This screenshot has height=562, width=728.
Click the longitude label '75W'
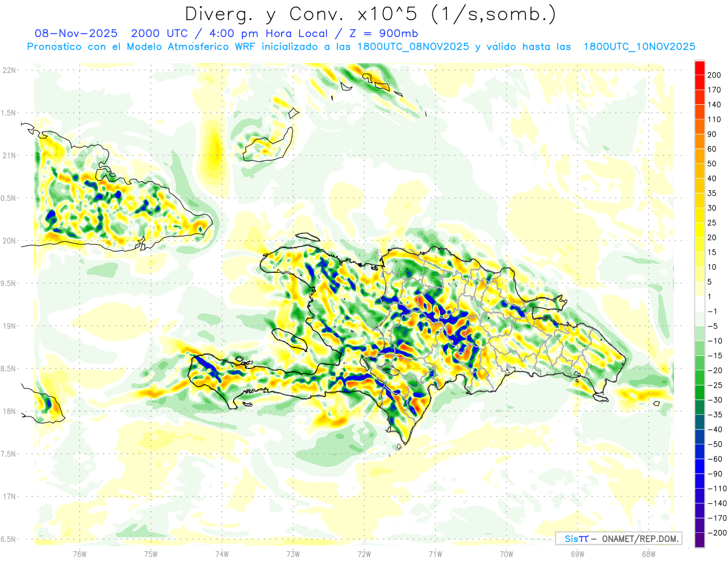click(x=150, y=553)
